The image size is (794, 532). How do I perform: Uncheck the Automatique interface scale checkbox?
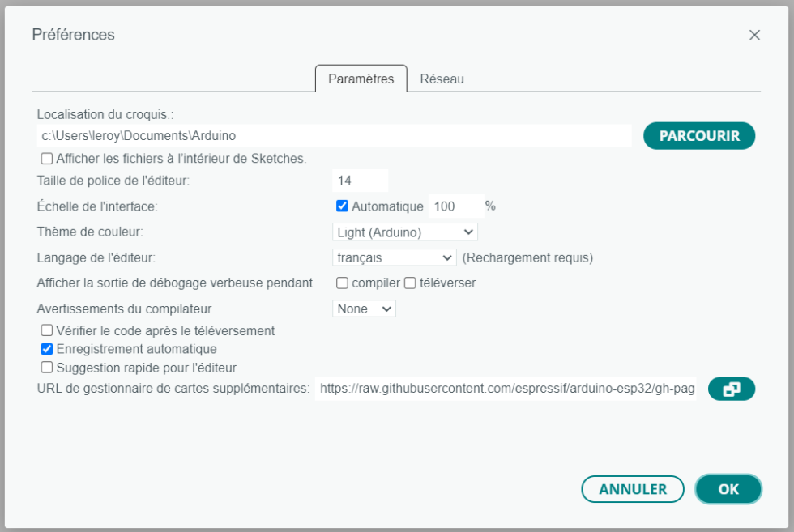[x=342, y=206]
